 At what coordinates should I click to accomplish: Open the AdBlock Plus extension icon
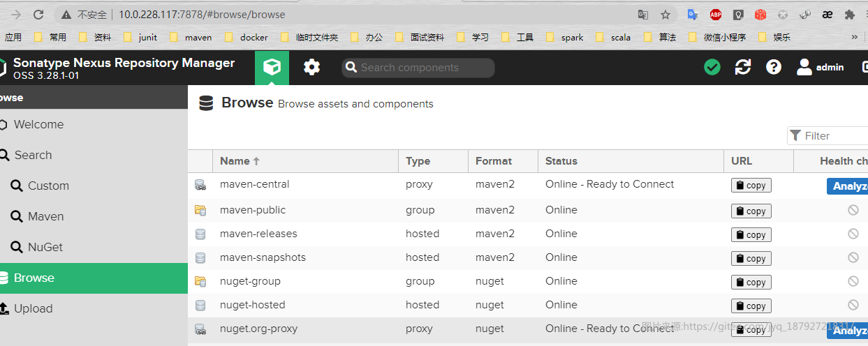point(716,14)
